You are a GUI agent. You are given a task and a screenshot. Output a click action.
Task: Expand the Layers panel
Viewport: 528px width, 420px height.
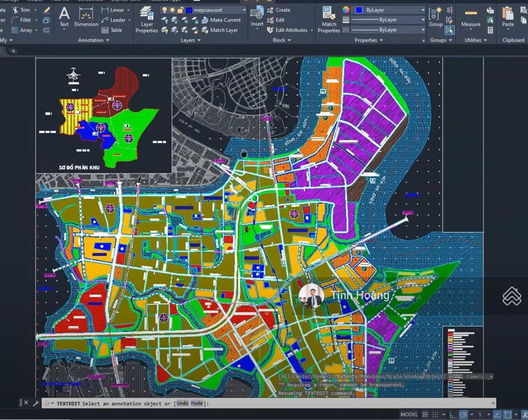point(191,40)
